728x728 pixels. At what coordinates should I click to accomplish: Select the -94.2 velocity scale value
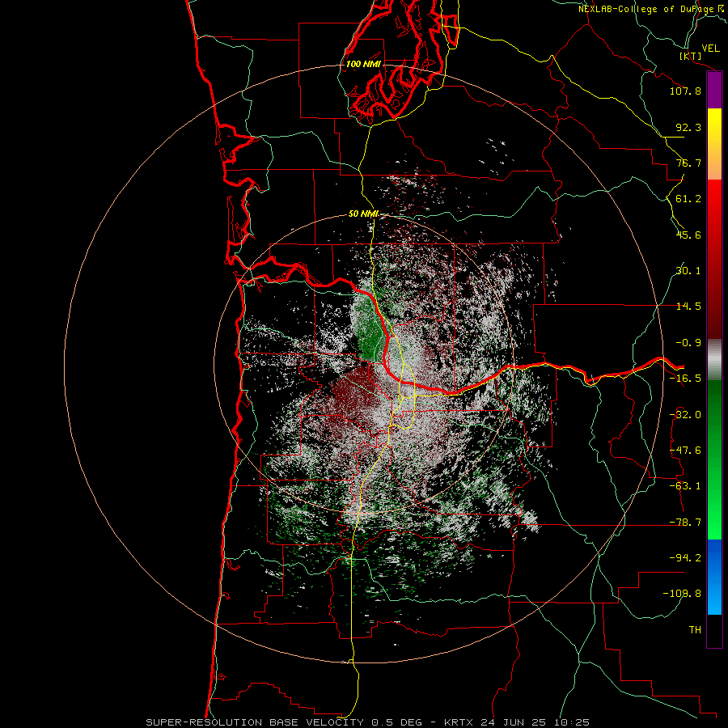pyautogui.click(x=685, y=557)
